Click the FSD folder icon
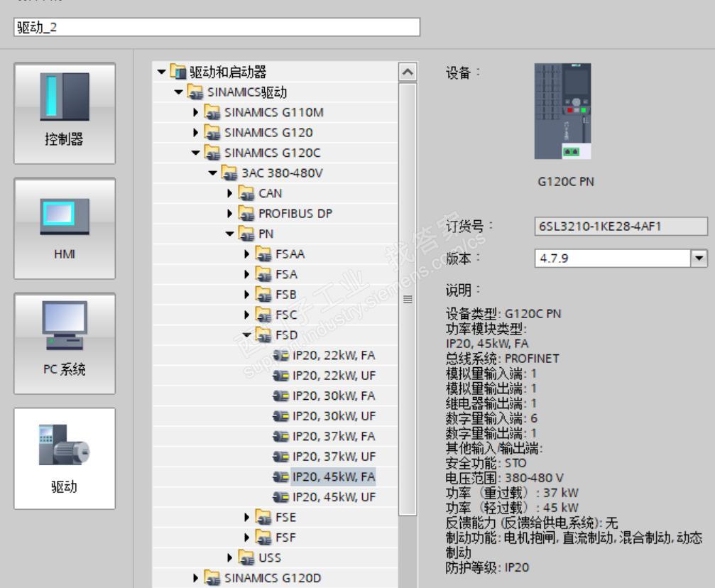The width and height of the screenshot is (715, 588). (x=263, y=334)
